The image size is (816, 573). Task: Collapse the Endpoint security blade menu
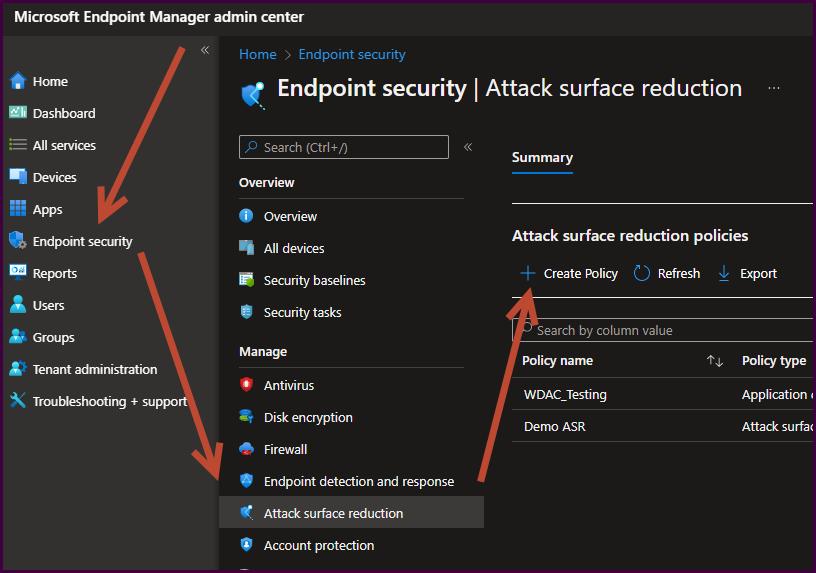point(468,147)
